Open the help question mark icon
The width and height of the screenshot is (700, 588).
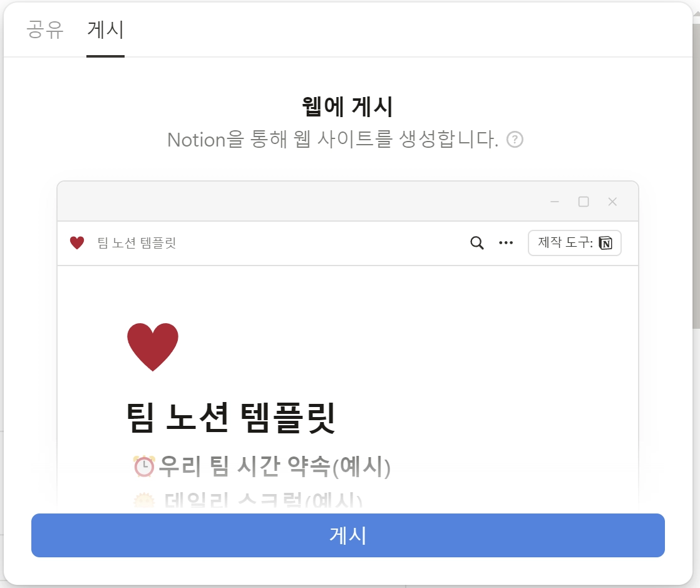[x=515, y=140]
